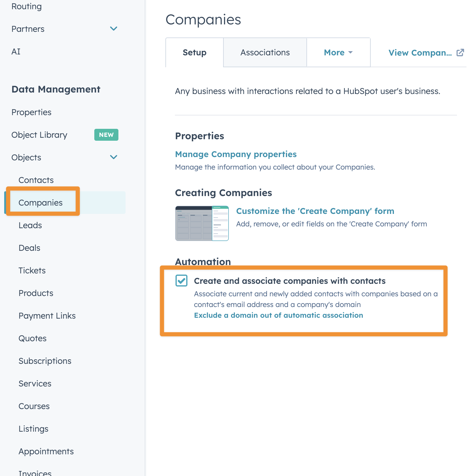The image size is (476, 476).
Task: Open Deals object settings
Action: [x=29, y=248]
